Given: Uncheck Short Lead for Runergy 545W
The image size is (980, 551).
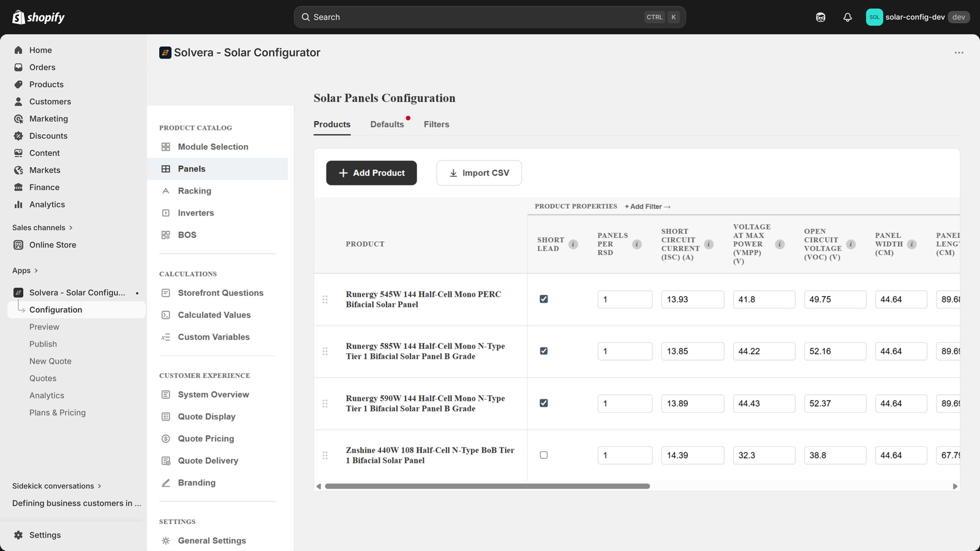Looking at the screenshot, I should 544,299.
